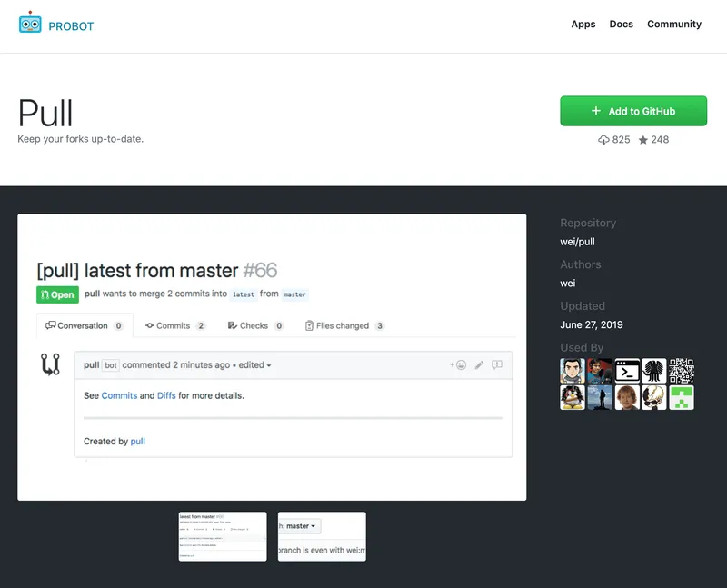Open the Apps navigation item

(583, 25)
